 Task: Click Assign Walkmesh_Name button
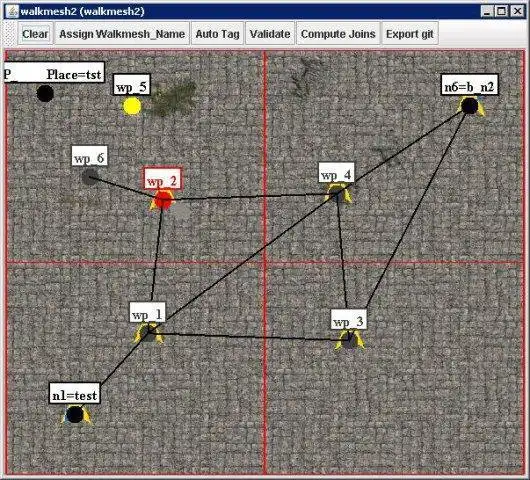pyautogui.click(x=122, y=33)
